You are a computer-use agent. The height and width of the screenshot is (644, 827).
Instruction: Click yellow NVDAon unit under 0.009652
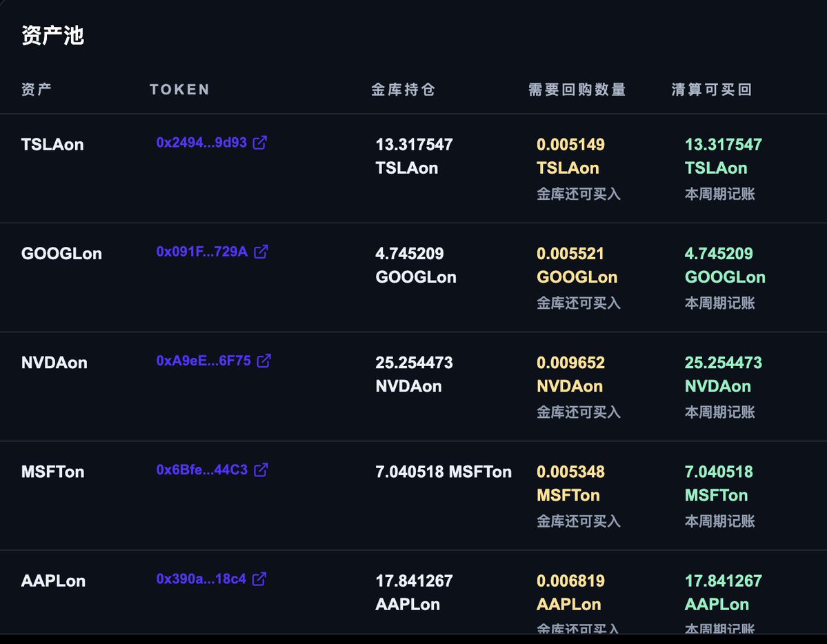tap(570, 387)
